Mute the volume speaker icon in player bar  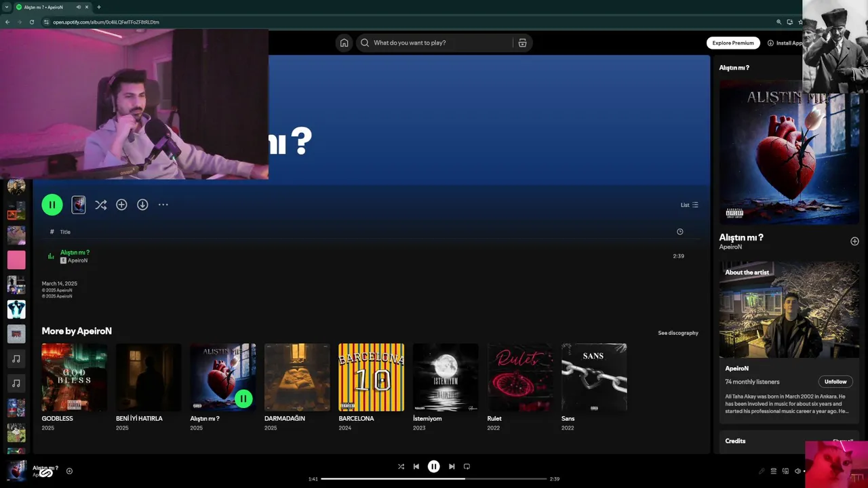[797, 471]
